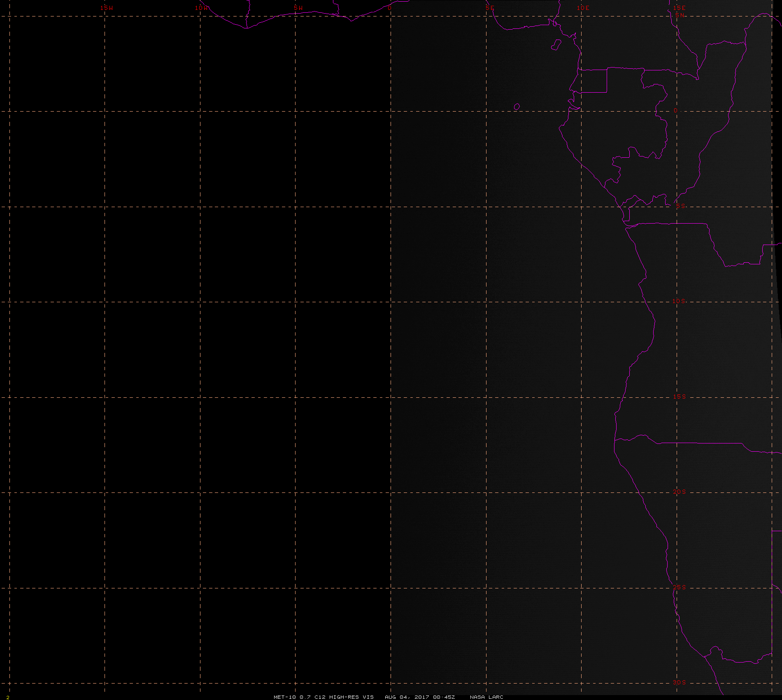Click the 5E longitude label
Screen dimensions: 782x700
tap(490, 8)
